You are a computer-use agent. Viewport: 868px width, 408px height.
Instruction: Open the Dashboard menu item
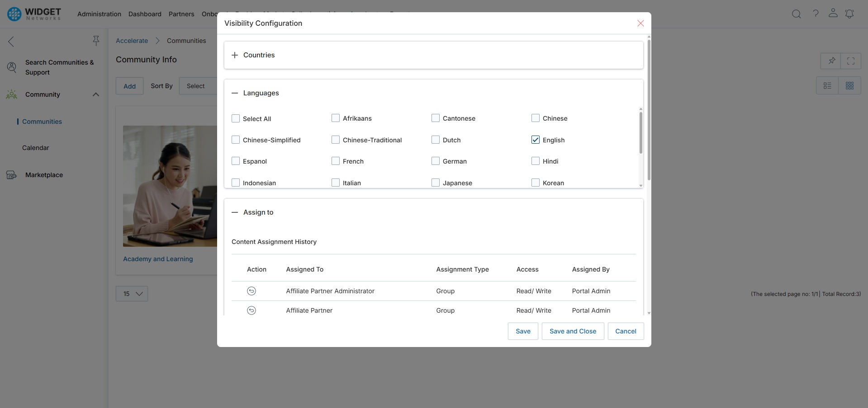click(145, 14)
